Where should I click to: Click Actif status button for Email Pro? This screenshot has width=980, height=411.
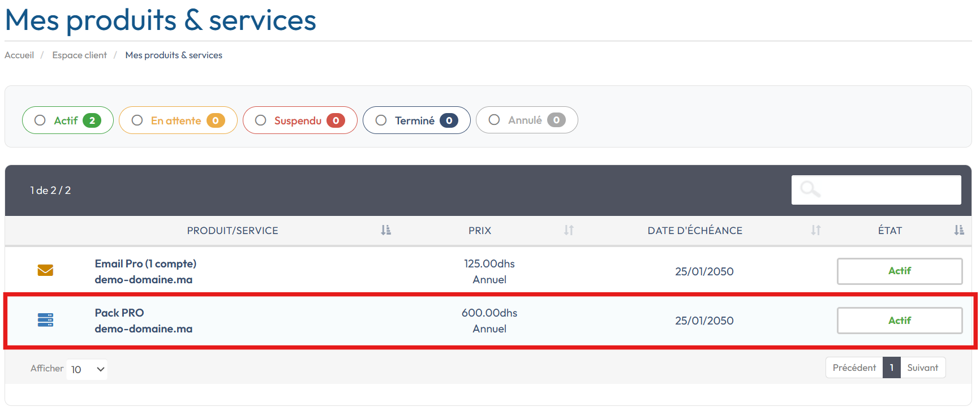tap(899, 271)
